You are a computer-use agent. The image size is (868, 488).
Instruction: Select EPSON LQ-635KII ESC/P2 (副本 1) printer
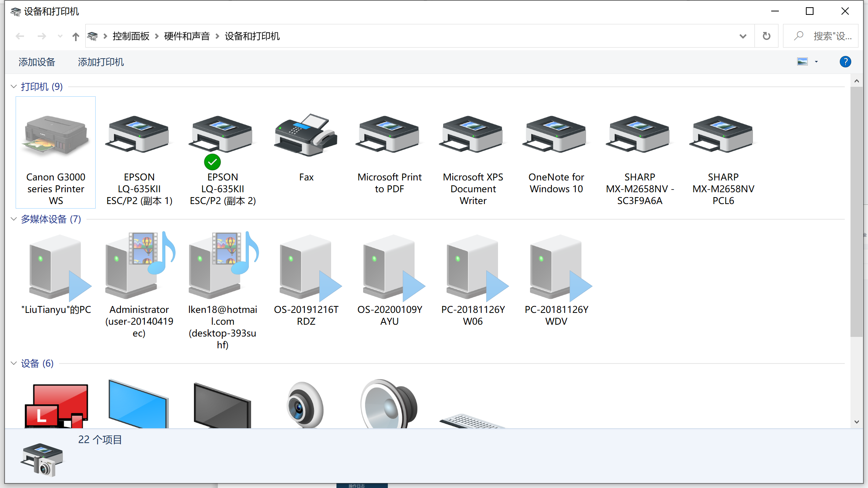[139, 152]
